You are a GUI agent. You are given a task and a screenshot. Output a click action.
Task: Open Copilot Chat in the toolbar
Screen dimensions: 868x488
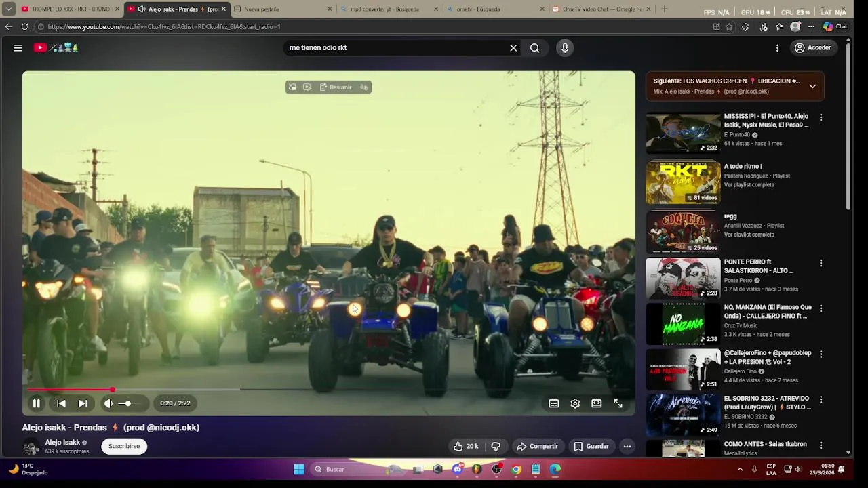point(835,26)
